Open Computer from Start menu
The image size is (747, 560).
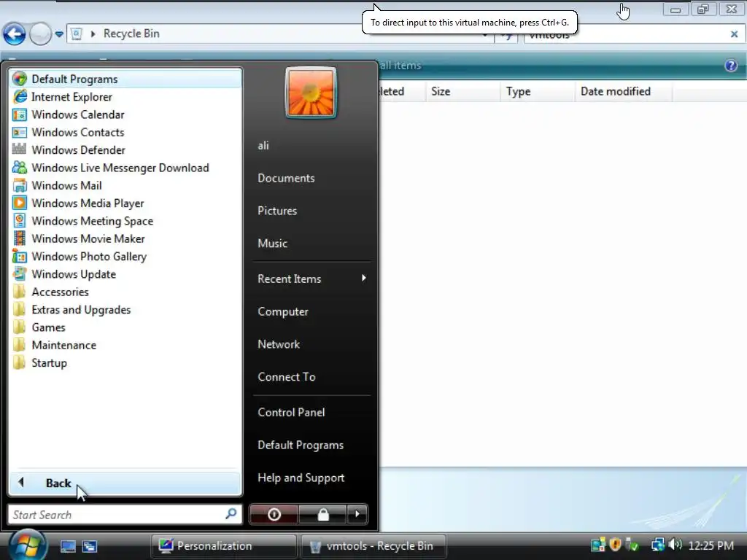283,311
